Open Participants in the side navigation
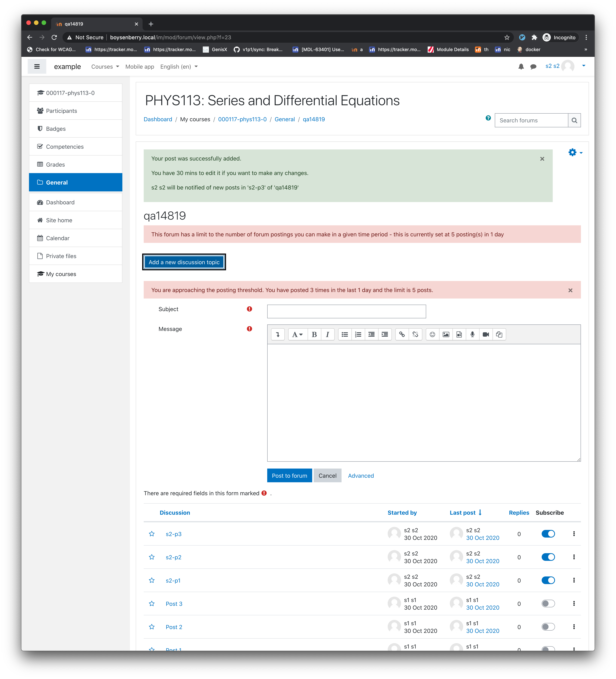This screenshot has width=616, height=679. click(x=75, y=111)
